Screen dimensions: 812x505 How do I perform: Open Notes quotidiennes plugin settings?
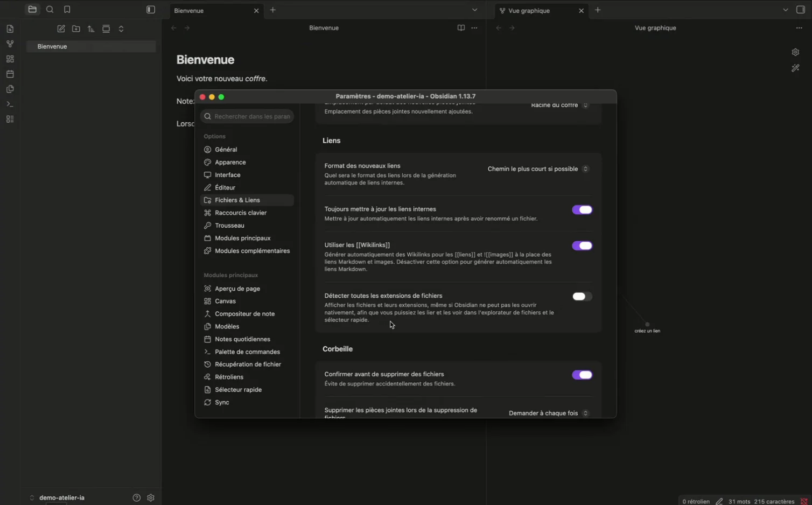[247, 339]
